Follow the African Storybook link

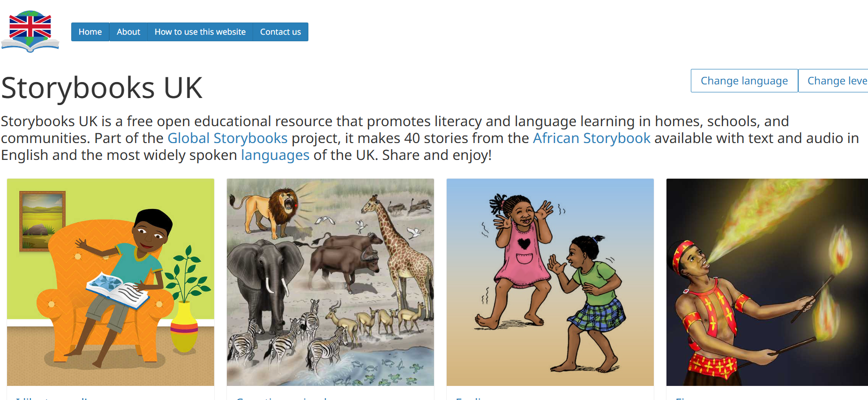[x=591, y=138]
